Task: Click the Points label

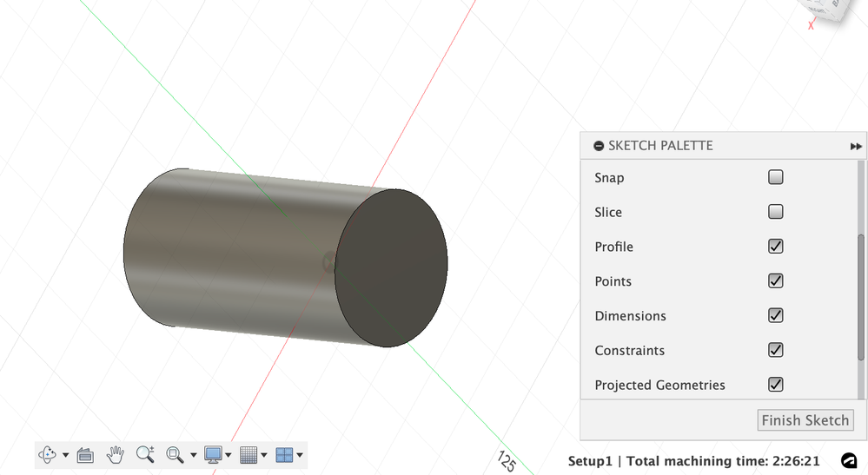Action: (x=613, y=281)
